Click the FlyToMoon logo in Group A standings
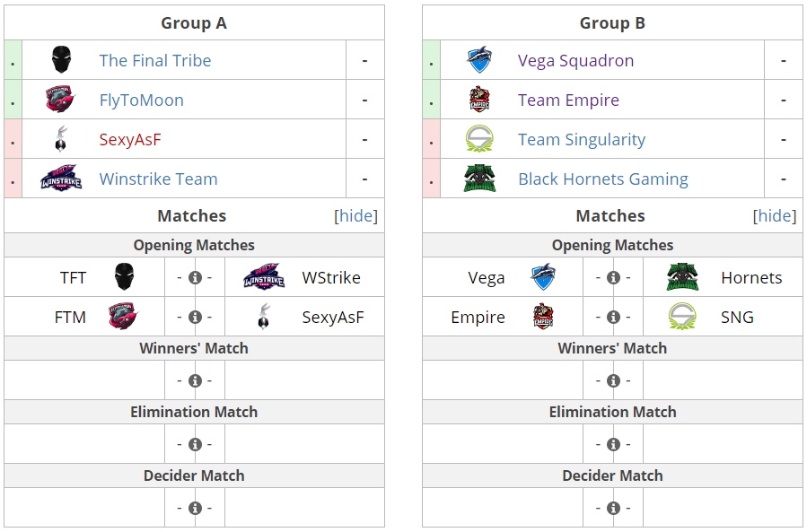This screenshot has width=807, height=532. [x=61, y=99]
